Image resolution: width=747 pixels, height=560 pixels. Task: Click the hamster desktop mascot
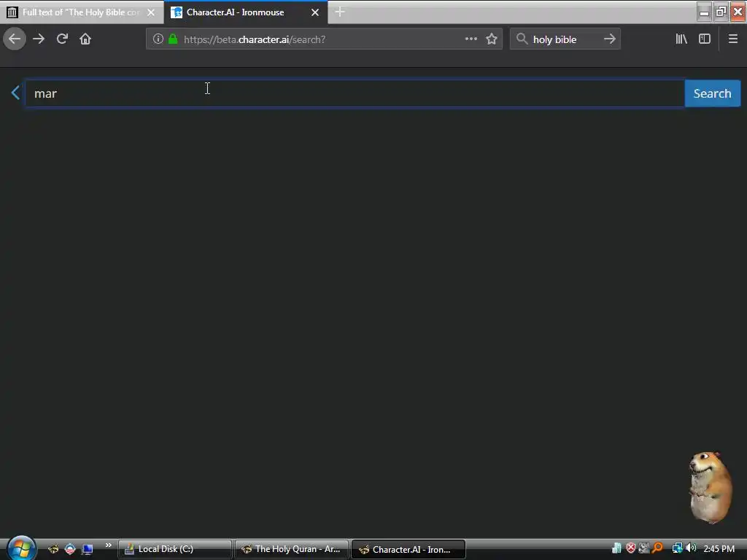click(x=711, y=487)
